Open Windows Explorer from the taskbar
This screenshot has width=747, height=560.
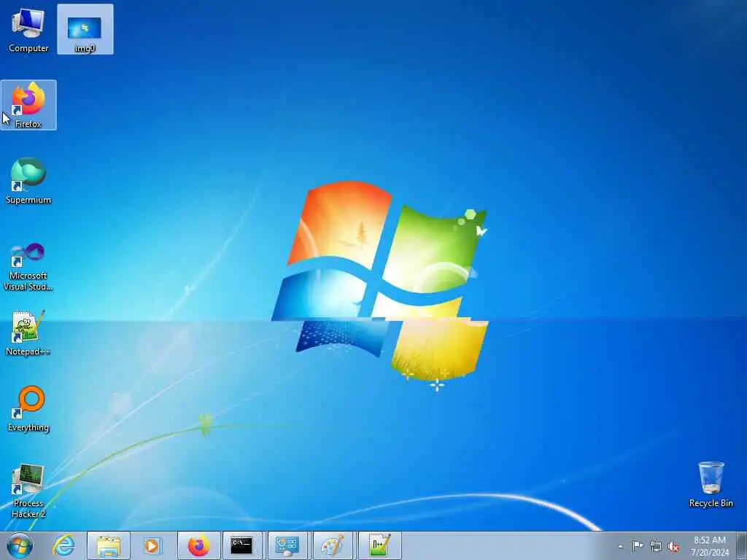(109, 545)
